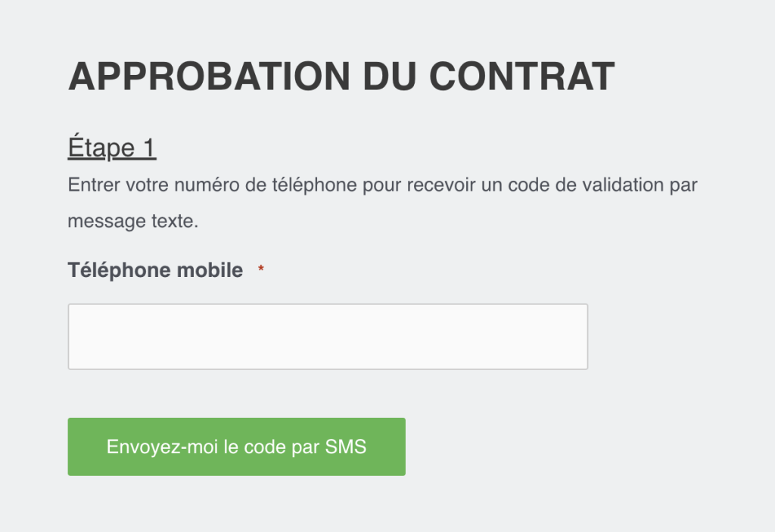Click the word "par" ending the first instruction line

click(x=683, y=185)
